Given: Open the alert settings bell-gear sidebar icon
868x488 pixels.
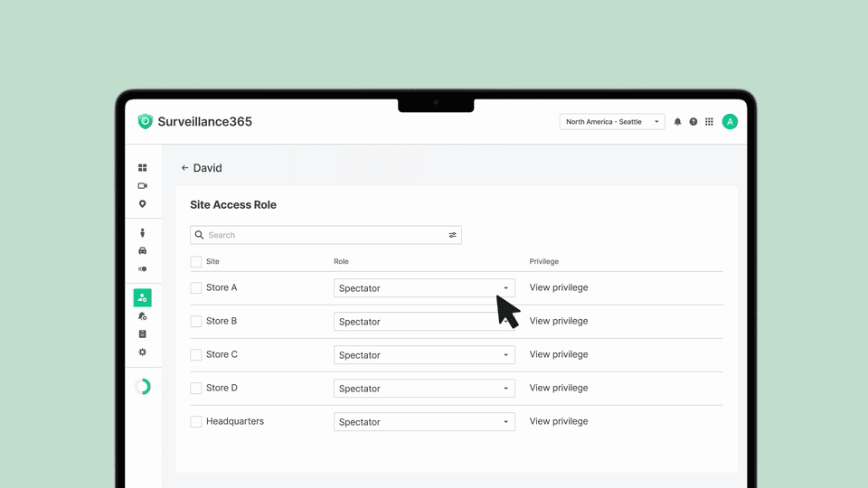Looking at the screenshot, I should [142, 316].
